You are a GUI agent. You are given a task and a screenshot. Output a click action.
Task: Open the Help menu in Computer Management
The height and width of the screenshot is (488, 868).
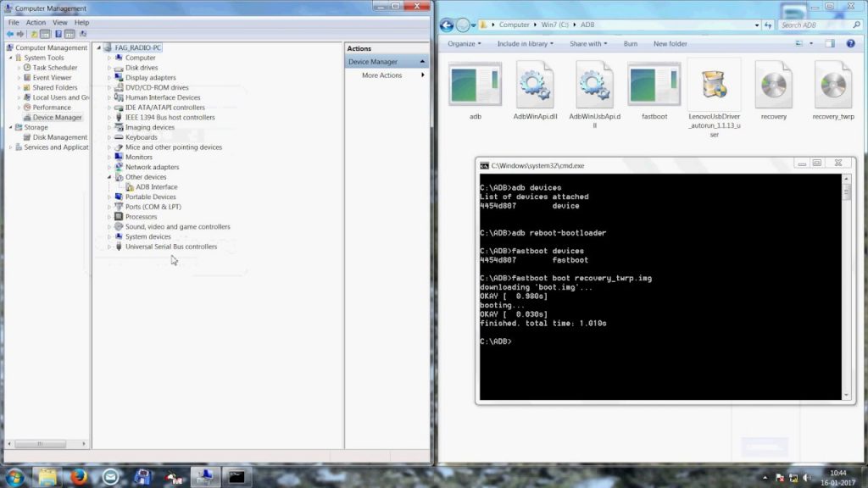point(81,23)
